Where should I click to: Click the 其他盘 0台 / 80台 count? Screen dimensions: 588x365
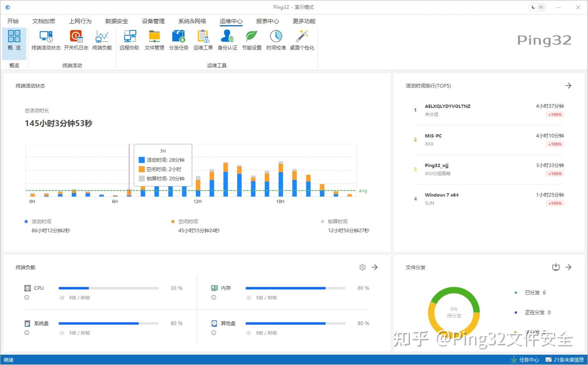pyautogui.click(x=267, y=333)
